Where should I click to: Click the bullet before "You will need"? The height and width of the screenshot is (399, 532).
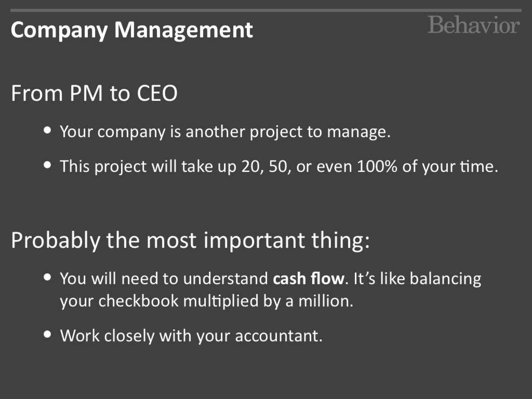click(47, 277)
